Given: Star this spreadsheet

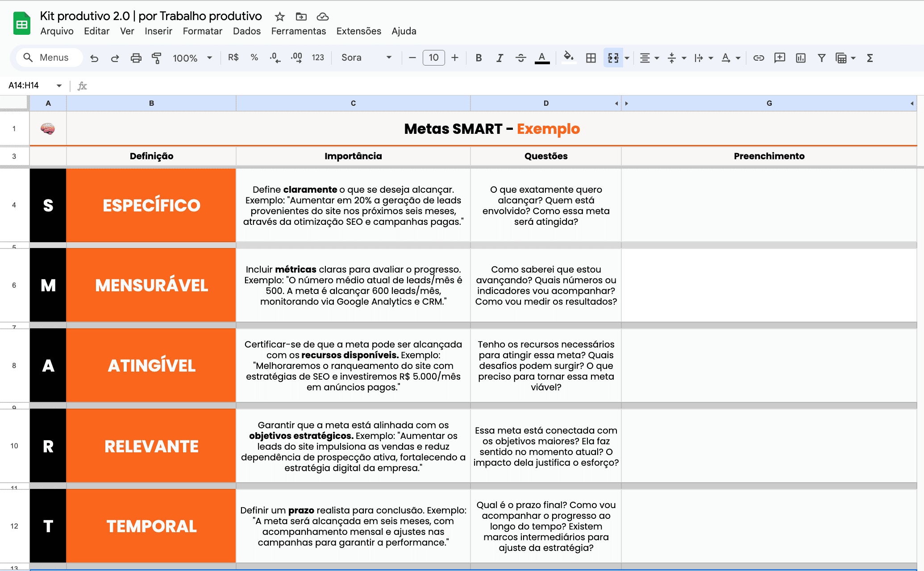Looking at the screenshot, I should point(280,17).
